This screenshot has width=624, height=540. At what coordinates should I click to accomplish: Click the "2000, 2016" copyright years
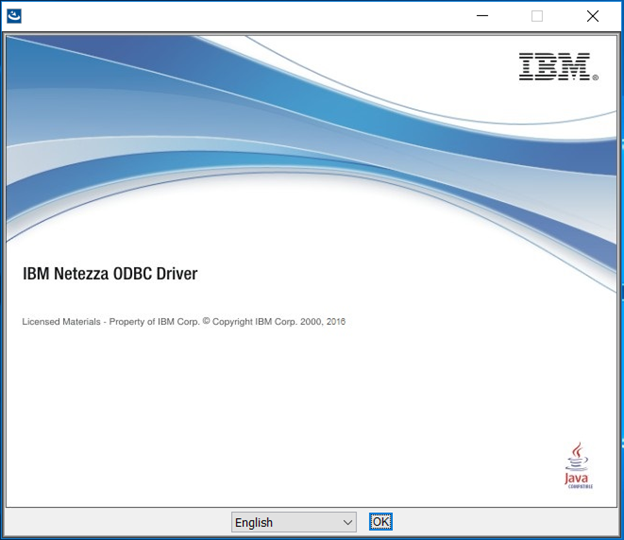(321, 322)
